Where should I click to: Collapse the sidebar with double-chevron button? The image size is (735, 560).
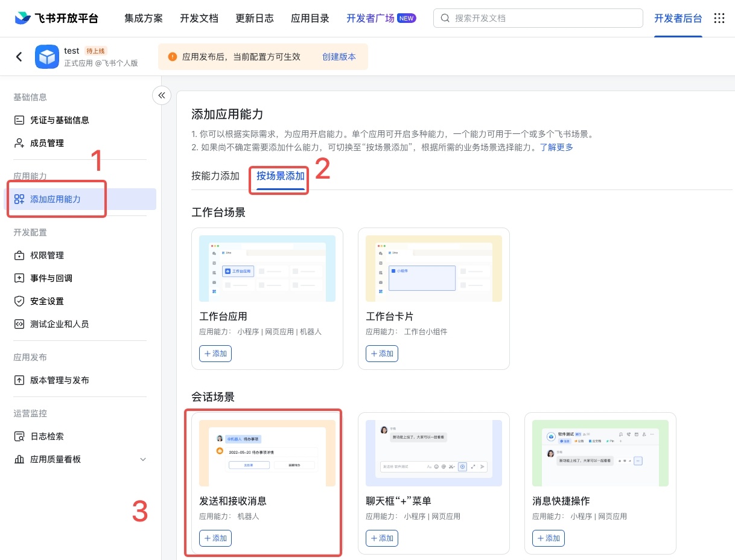tap(162, 95)
